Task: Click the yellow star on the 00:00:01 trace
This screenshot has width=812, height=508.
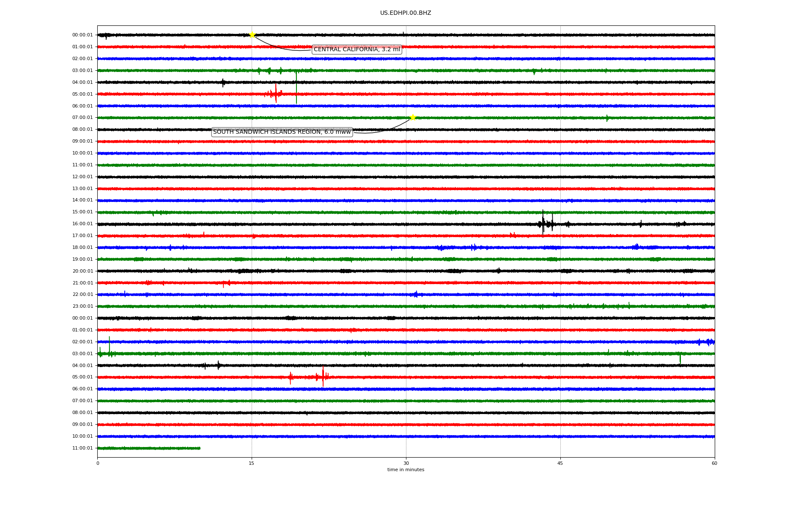Action: pyautogui.click(x=252, y=35)
